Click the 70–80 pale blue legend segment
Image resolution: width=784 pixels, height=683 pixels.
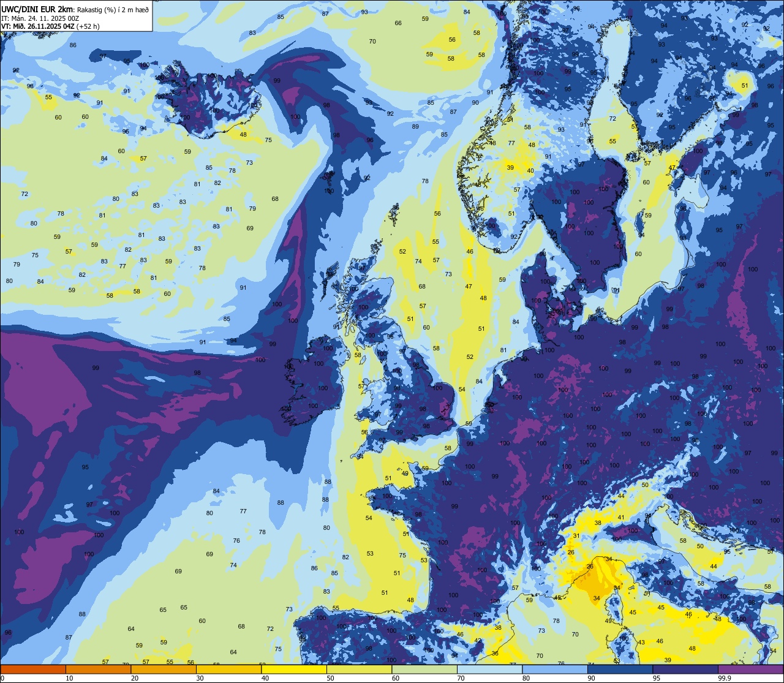tap(489, 669)
